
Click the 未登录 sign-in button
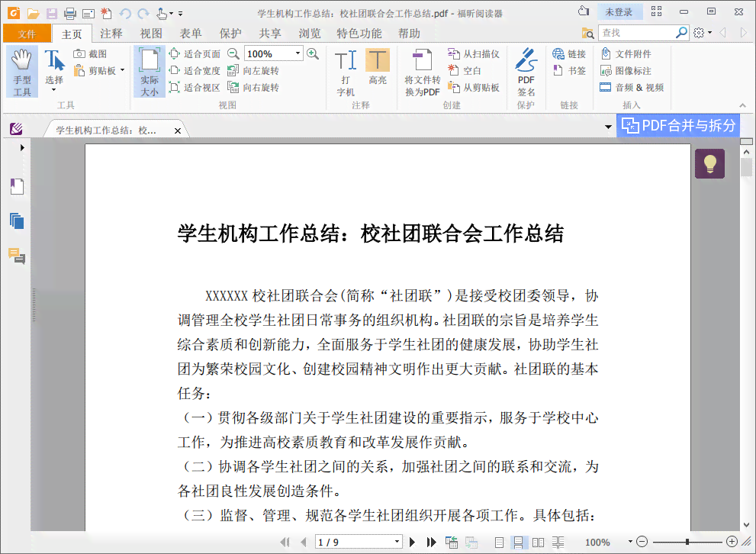tap(619, 12)
